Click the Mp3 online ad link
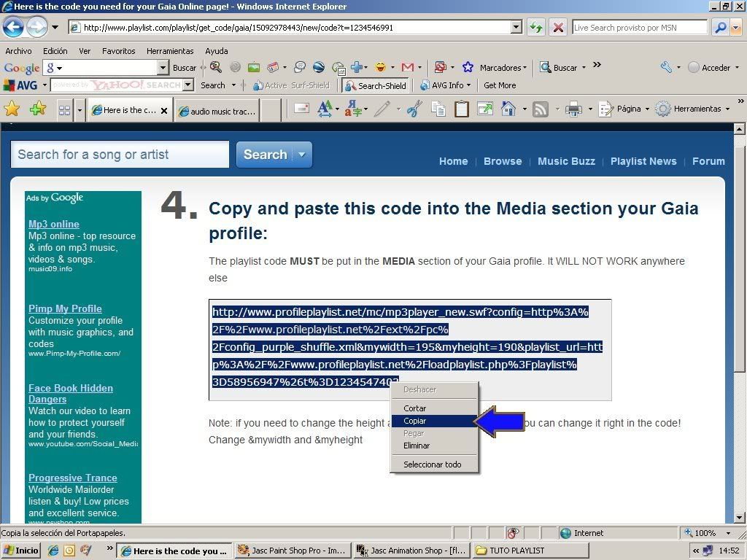Screen dimensions: 747x560 click(x=53, y=224)
